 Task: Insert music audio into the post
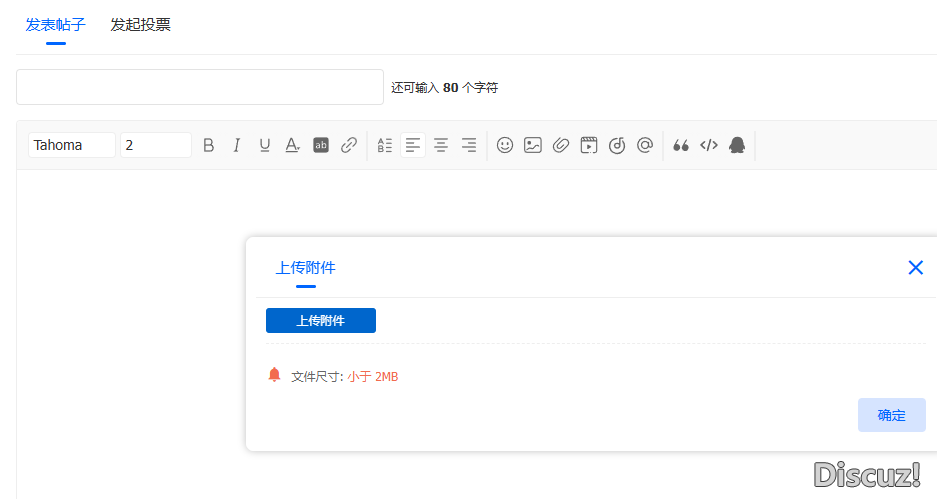[617, 145]
